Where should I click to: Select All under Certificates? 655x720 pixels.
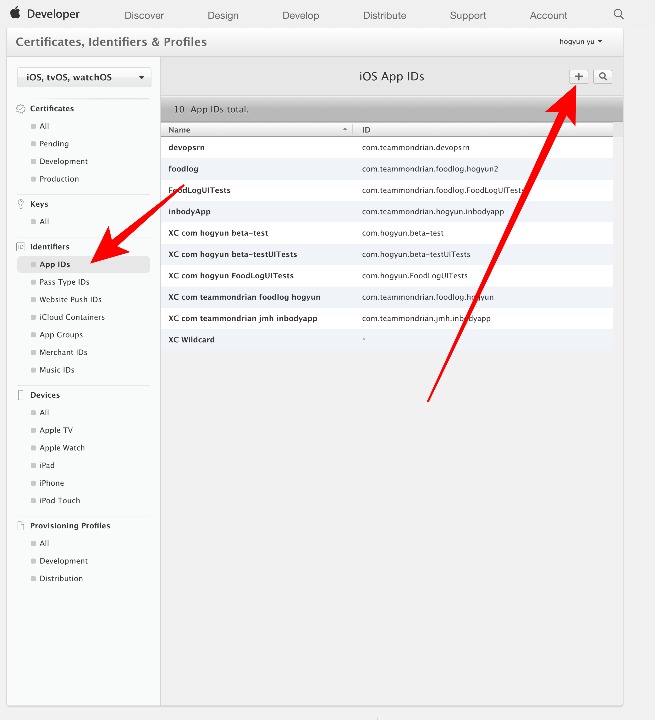(x=44, y=126)
